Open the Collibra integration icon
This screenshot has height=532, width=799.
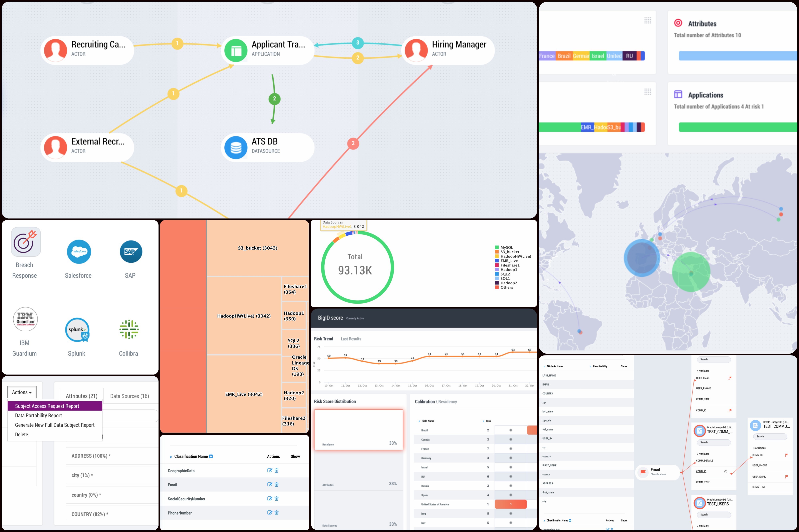pyautogui.click(x=129, y=330)
